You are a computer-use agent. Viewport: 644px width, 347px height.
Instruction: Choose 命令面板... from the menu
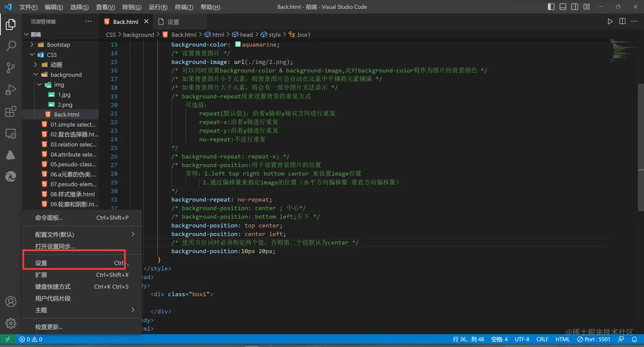(82, 218)
